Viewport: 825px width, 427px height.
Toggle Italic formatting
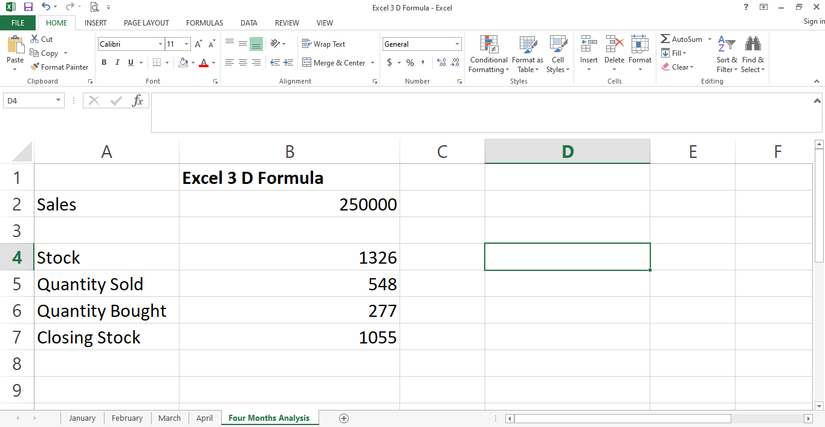(117, 63)
